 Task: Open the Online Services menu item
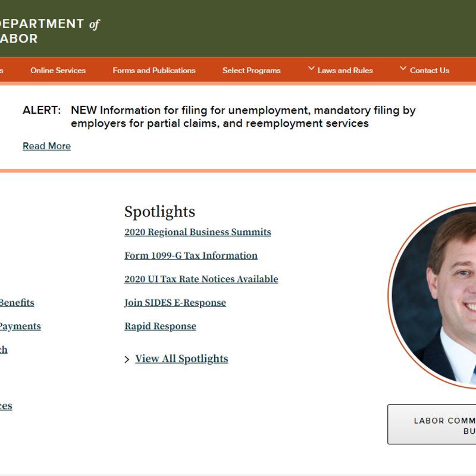58,70
